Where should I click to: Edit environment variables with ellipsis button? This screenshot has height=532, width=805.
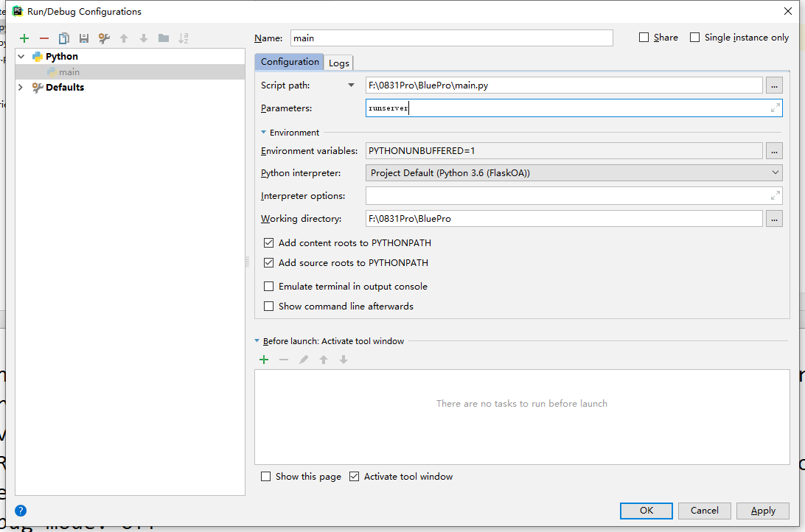tap(774, 151)
